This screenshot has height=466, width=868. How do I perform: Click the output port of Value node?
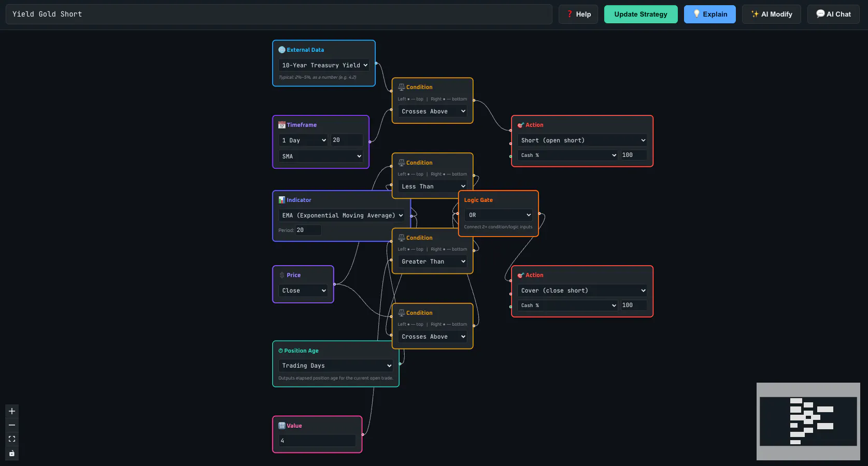pos(363,434)
